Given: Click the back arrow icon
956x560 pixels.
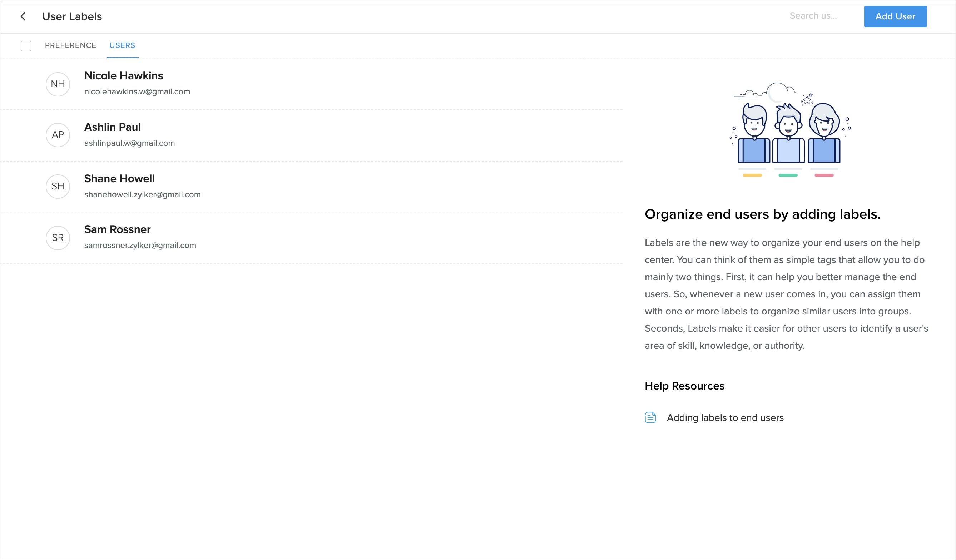Looking at the screenshot, I should 23,16.
